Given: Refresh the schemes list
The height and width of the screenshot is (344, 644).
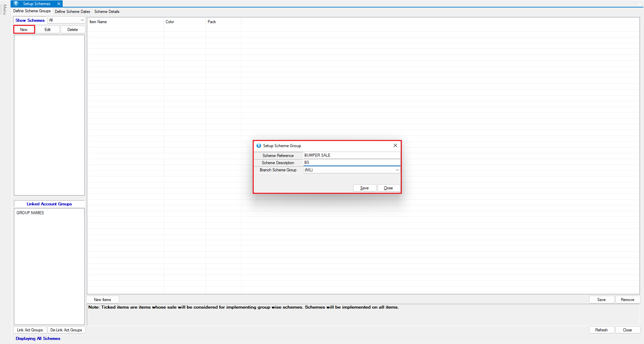Looking at the screenshot, I should pos(601,330).
